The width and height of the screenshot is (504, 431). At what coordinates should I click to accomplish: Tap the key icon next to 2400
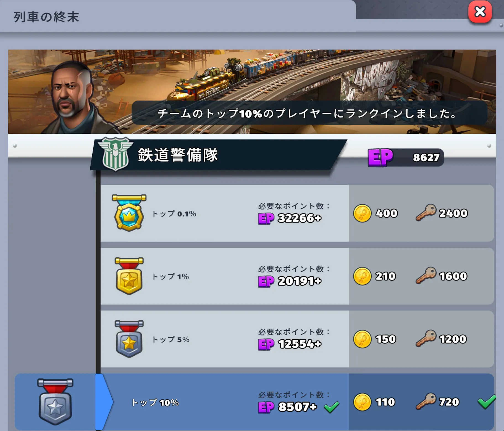(x=426, y=212)
